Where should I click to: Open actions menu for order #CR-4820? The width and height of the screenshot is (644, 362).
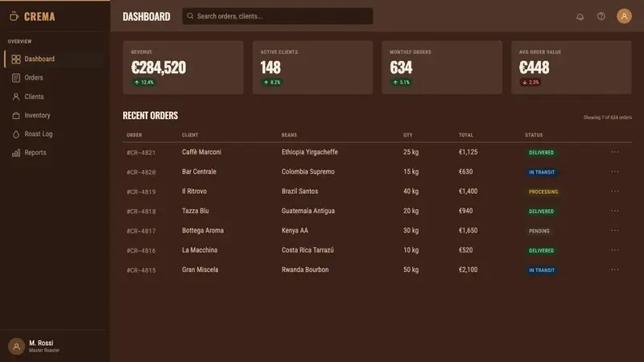coord(614,171)
